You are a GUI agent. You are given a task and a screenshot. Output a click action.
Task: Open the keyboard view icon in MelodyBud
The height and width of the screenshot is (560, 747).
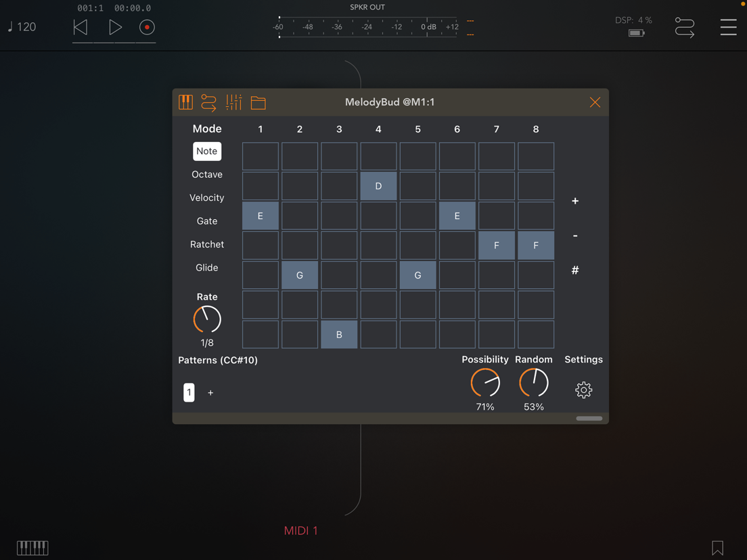coord(186,102)
